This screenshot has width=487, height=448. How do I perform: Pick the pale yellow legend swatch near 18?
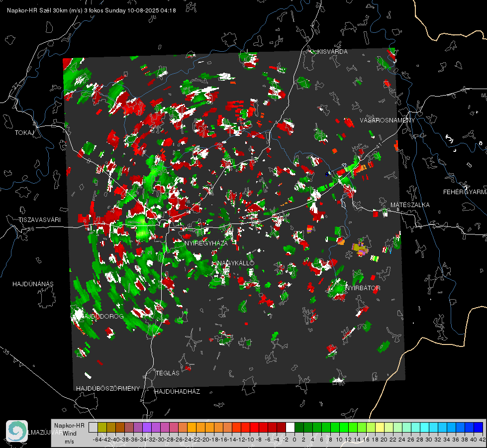click(380, 428)
